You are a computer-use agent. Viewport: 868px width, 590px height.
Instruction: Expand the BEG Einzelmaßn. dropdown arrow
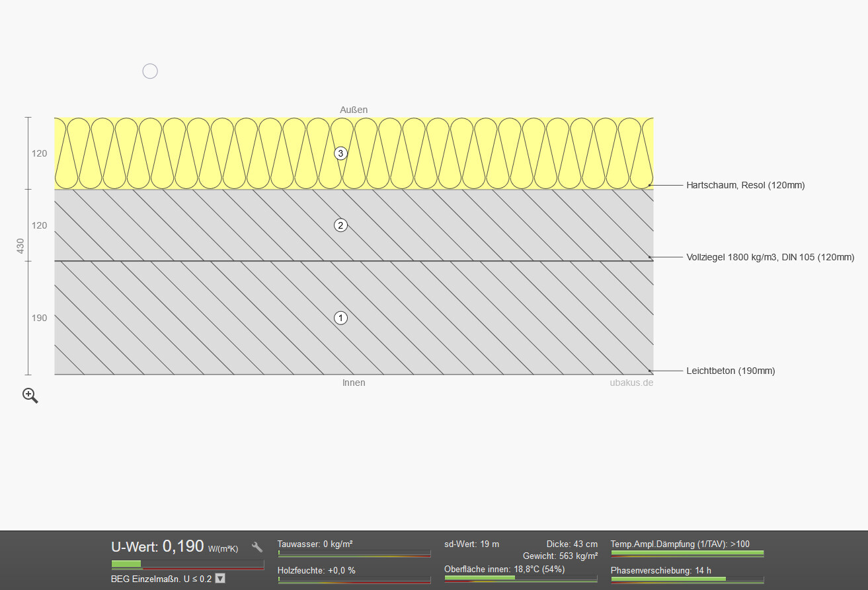coord(220,578)
